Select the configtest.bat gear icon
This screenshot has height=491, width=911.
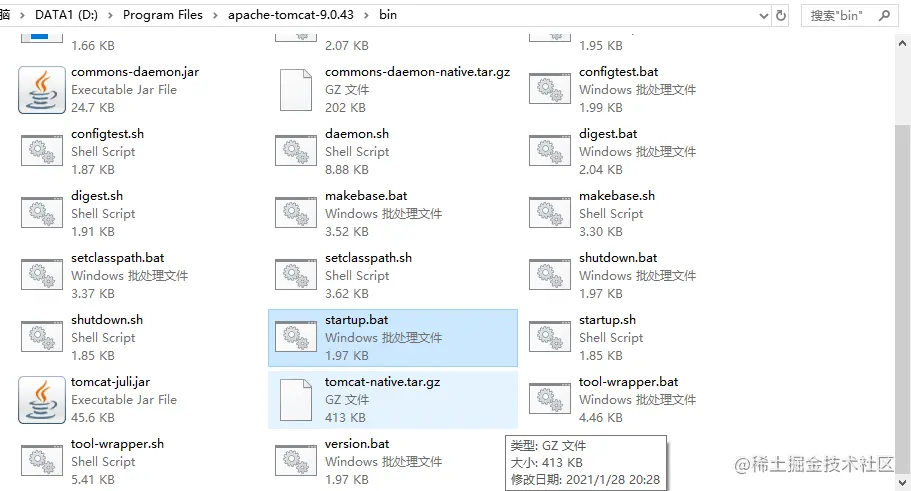pos(550,89)
